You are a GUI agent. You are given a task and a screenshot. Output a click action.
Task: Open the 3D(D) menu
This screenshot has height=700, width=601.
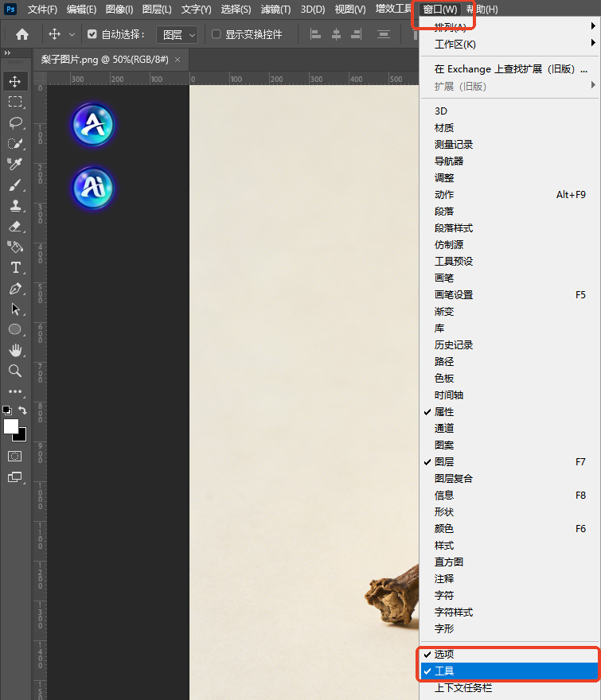[x=313, y=10]
